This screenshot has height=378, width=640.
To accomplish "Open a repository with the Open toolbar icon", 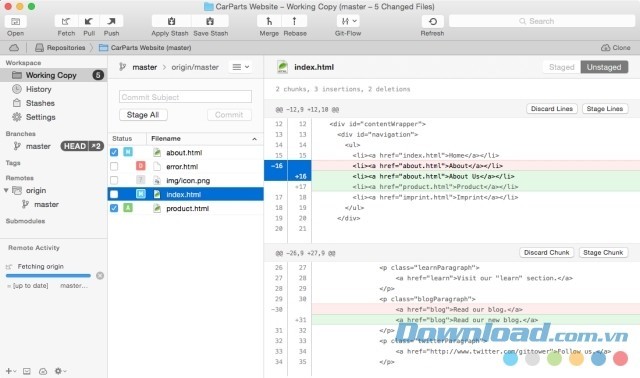I will 16,21.
